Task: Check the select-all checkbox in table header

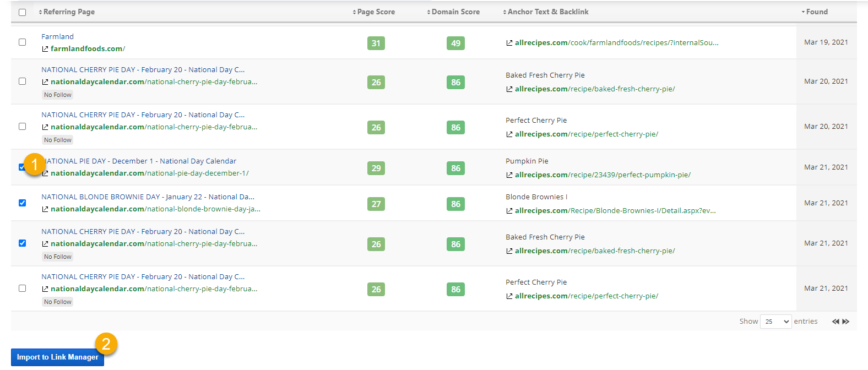Action: [x=23, y=12]
